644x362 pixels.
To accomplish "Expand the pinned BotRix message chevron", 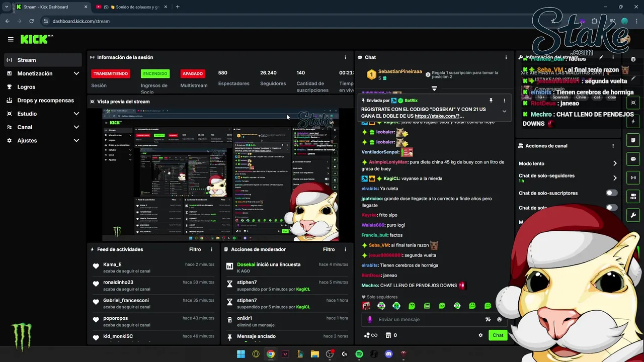I will [x=504, y=111].
